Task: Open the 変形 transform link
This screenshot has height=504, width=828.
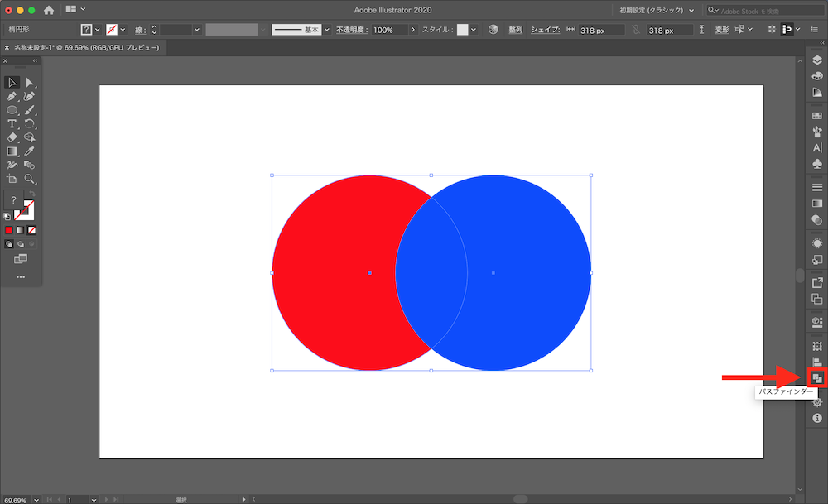Action: point(722,30)
